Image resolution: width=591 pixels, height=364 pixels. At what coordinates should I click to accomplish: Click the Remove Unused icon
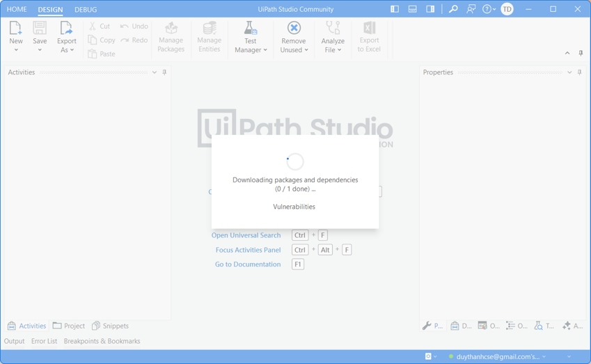tap(294, 28)
